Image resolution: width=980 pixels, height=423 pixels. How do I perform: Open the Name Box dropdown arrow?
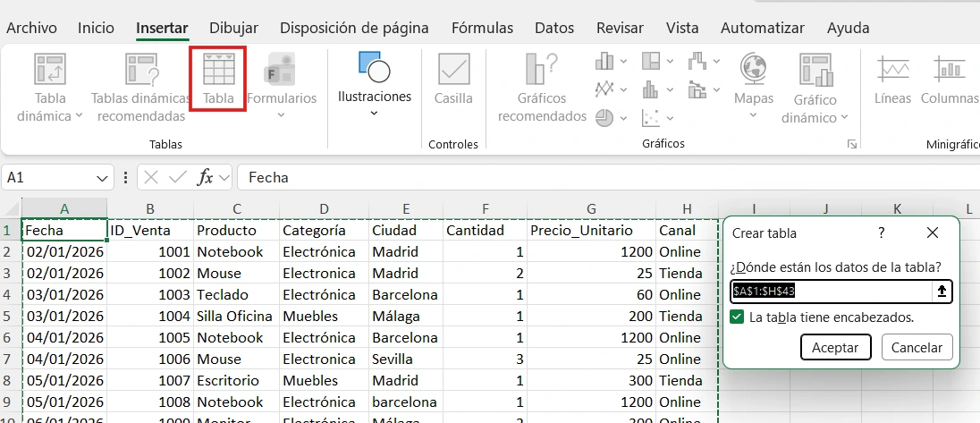[x=102, y=178]
